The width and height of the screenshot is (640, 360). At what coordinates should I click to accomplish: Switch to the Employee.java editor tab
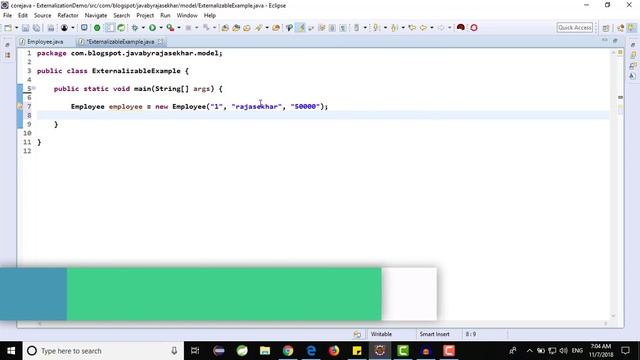41,42
